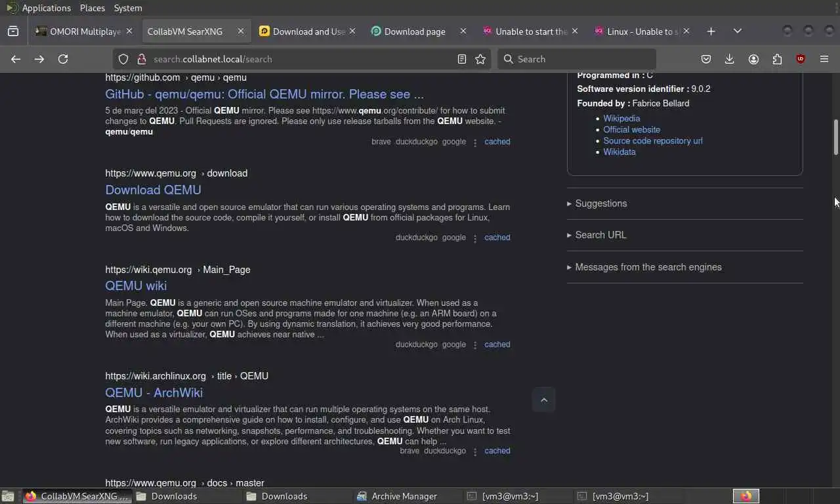Click the browser Search box
The image size is (840, 504).
pyautogui.click(x=577, y=59)
